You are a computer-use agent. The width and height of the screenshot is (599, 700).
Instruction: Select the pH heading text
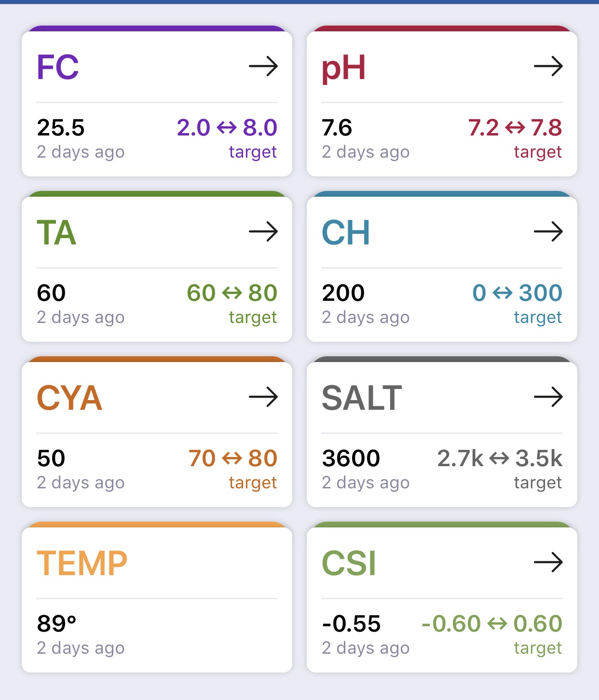(343, 68)
